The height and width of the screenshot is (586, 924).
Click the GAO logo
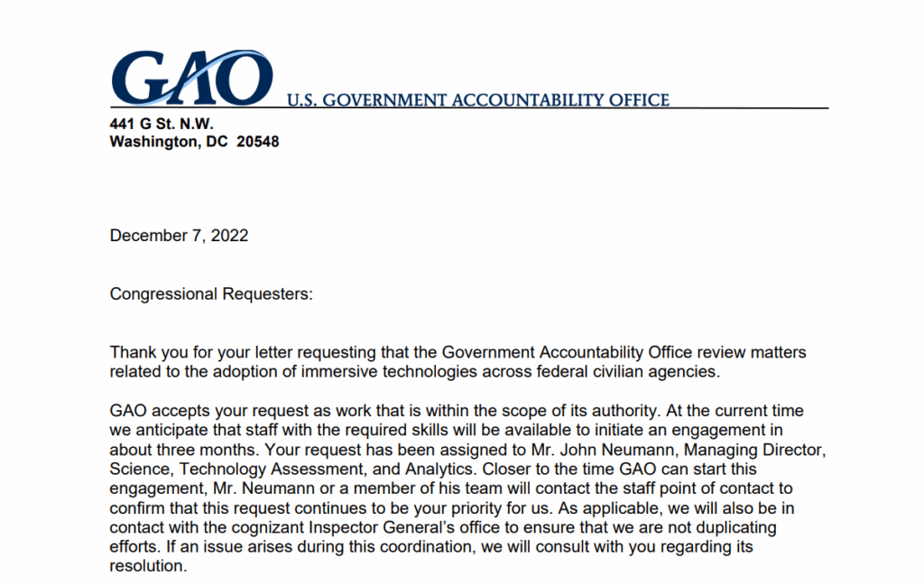[x=190, y=79]
